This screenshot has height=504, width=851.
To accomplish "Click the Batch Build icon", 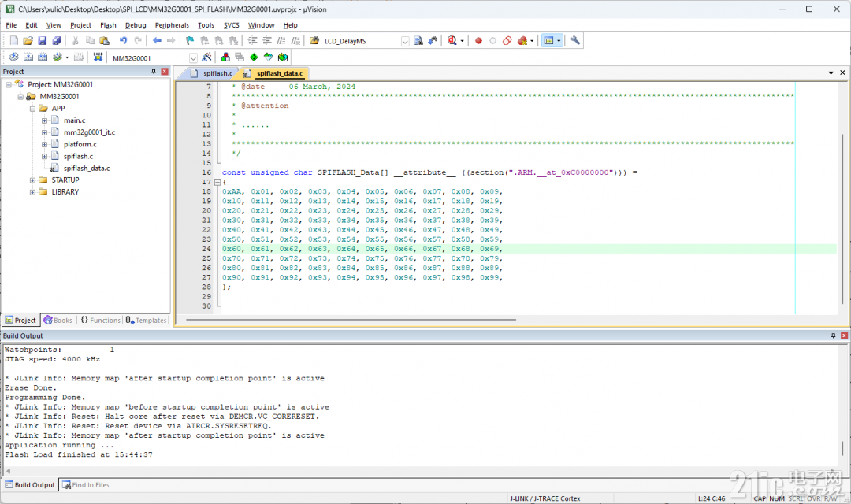I will click(x=57, y=57).
